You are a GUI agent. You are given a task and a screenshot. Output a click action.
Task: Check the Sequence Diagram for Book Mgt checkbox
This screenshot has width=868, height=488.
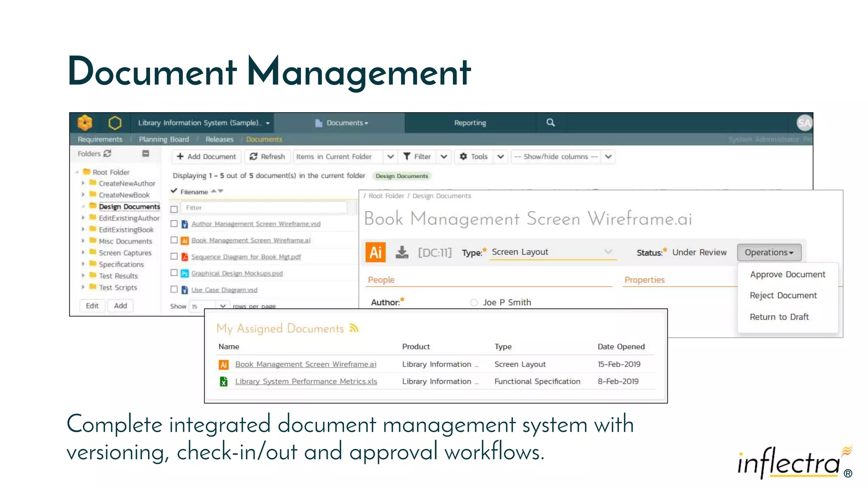click(x=174, y=256)
